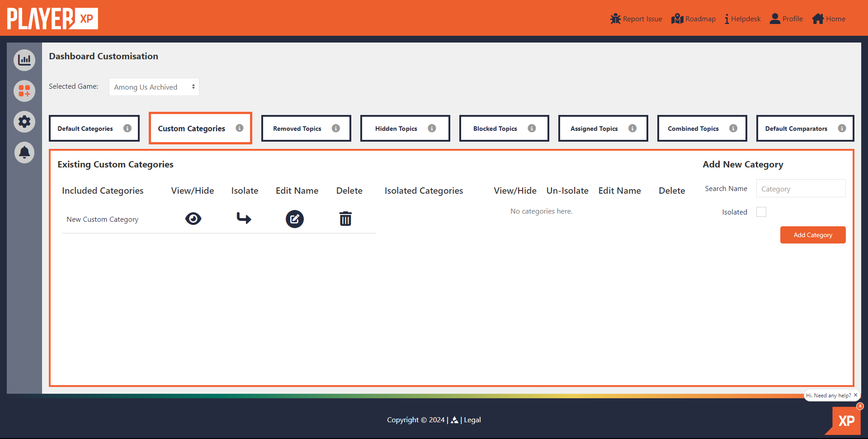Check the Isolated checkbox
The image size is (868, 439).
pyautogui.click(x=761, y=212)
